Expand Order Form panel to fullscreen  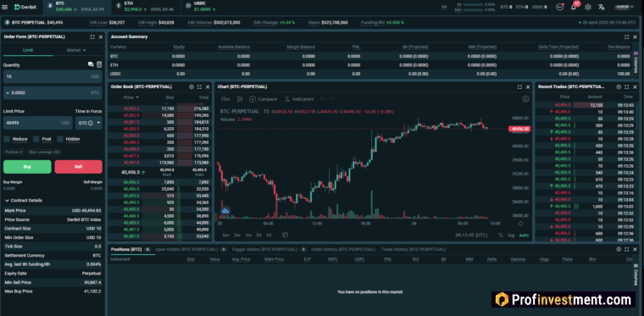[x=92, y=37]
